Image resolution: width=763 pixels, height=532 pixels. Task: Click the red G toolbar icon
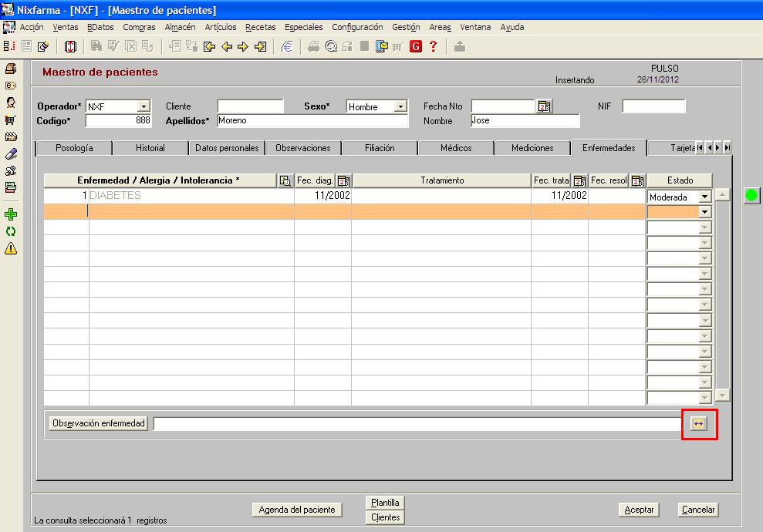416,47
